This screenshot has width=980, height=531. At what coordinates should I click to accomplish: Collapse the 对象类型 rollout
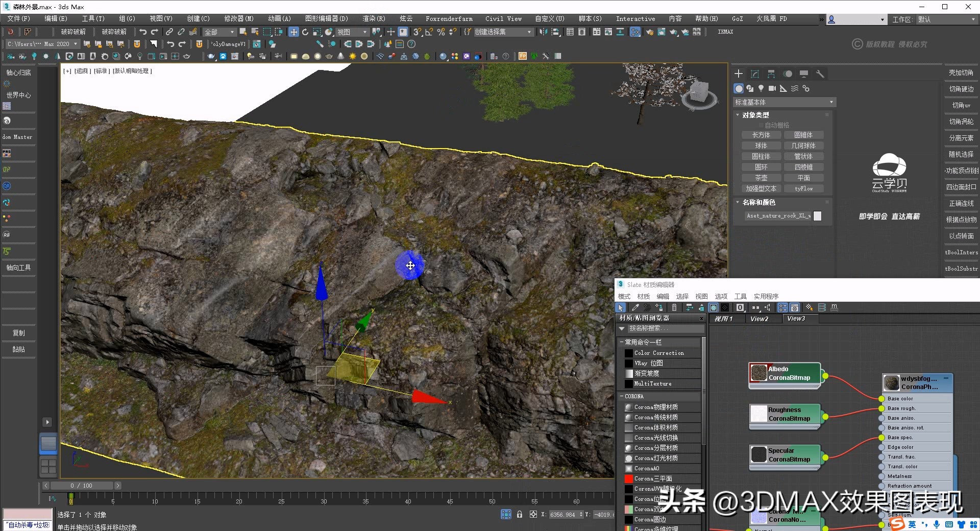(737, 115)
